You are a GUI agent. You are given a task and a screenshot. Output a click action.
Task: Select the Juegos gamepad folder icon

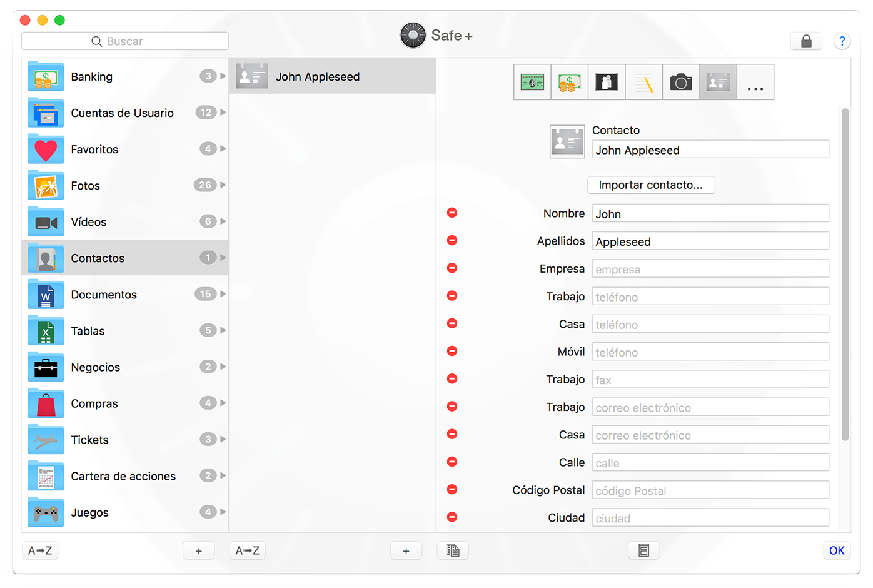[46, 512]
